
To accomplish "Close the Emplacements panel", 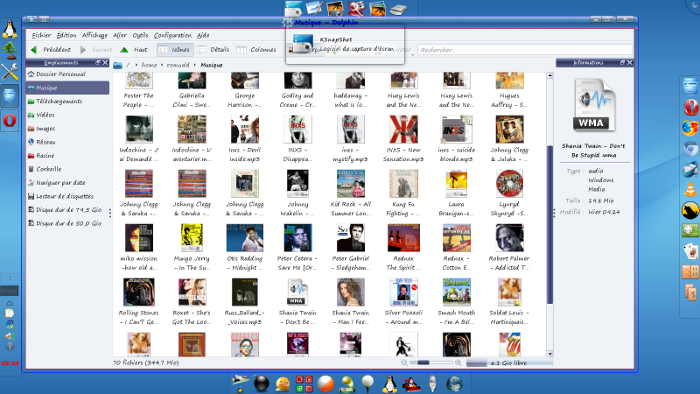I will [105, 62].
